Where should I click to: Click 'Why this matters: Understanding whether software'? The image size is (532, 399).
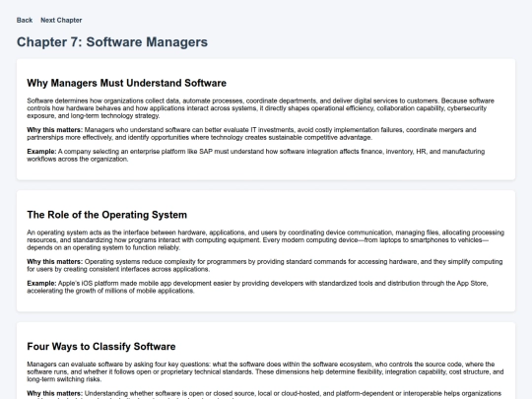264,394
